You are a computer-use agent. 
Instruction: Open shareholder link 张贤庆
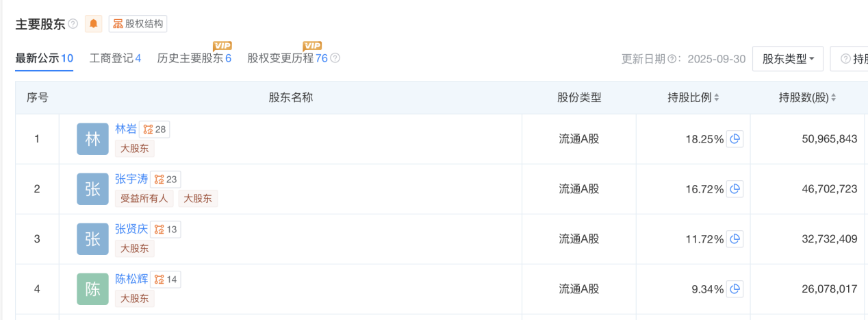[x=131, y=229]
